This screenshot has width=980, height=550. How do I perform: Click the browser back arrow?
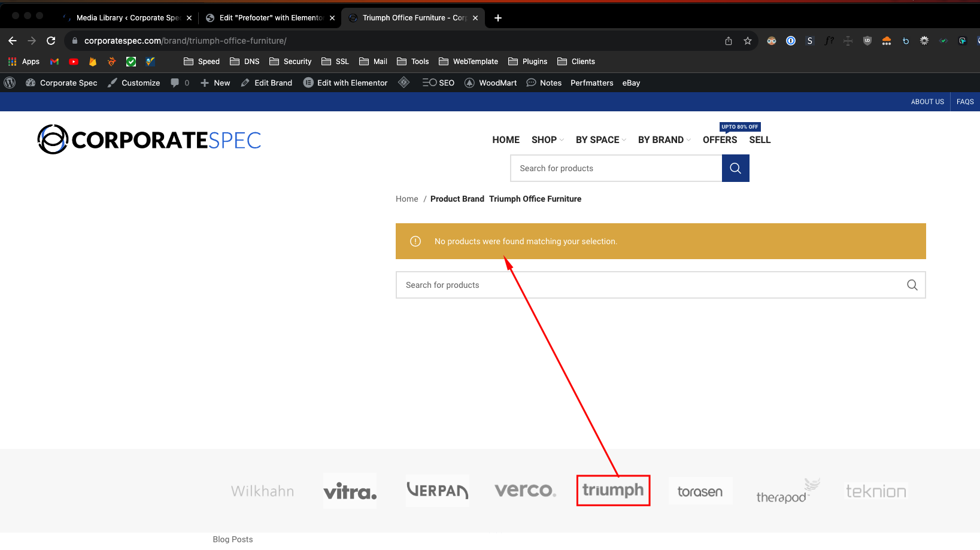point(13,41)
